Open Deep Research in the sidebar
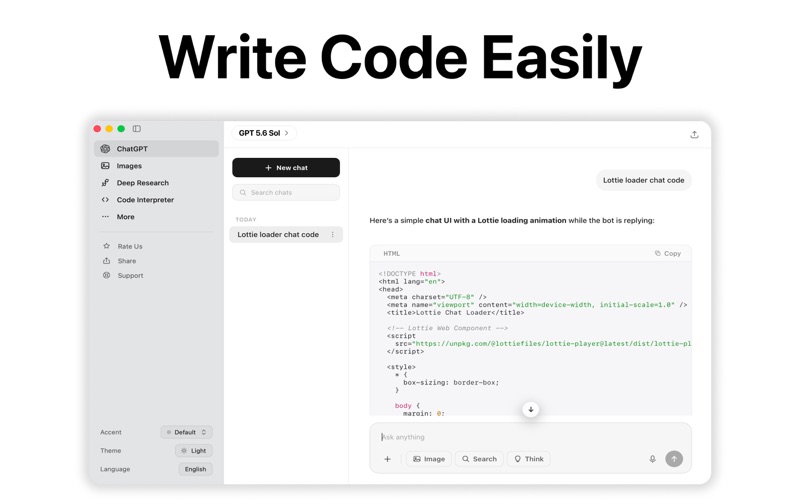The height and width of the screenshot is (500, 800). tap(156, 183)
